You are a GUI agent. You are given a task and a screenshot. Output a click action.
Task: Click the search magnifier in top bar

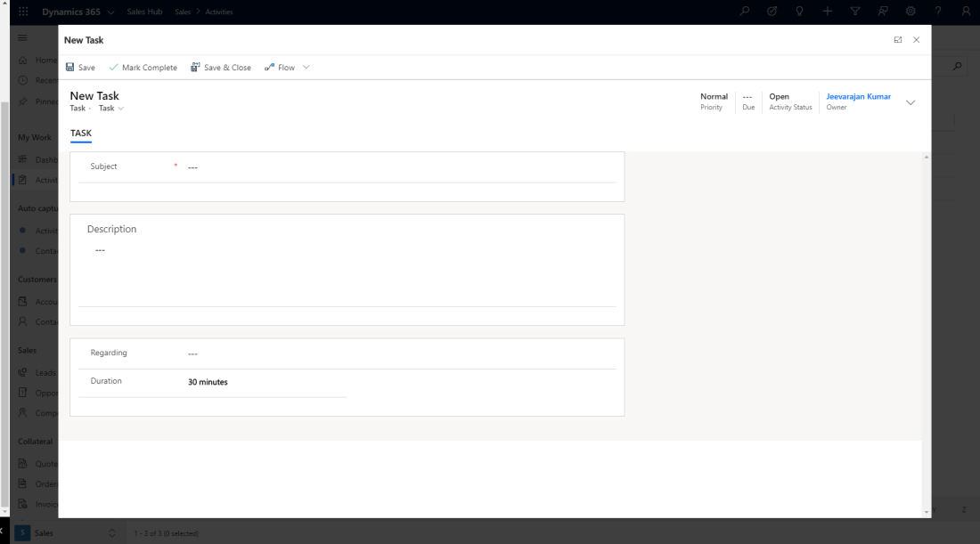click(x=745, y=12)
